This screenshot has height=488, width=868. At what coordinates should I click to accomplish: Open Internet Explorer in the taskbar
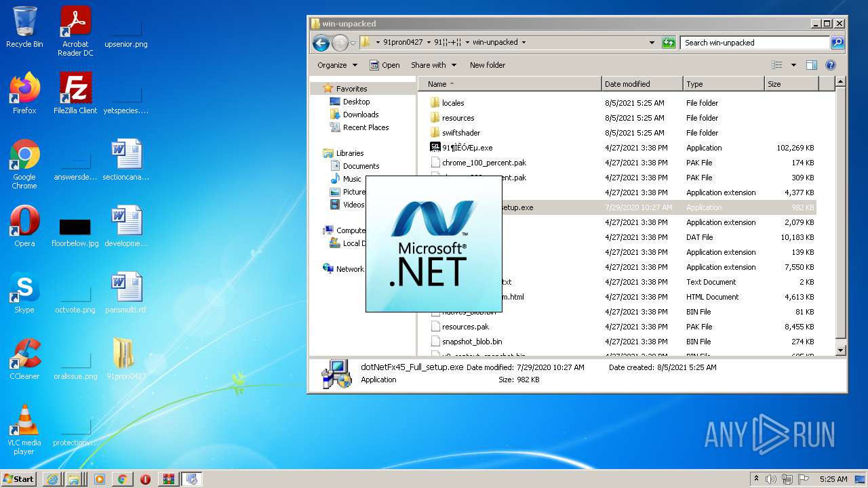pyautogui.click(x=52, y=479)
